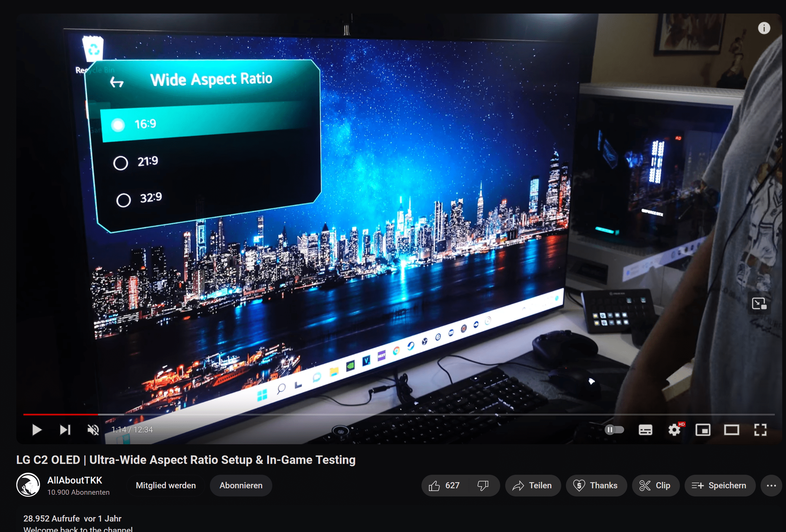786x532 pixels.
Task: Enable miniplayer mode
Action: pos(703,430)
